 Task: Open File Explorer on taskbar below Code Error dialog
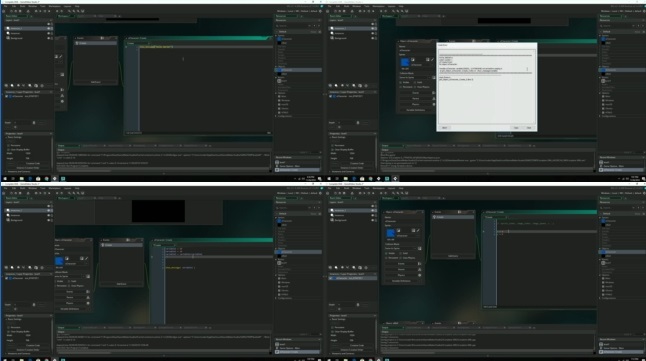[x=345, y=178]
